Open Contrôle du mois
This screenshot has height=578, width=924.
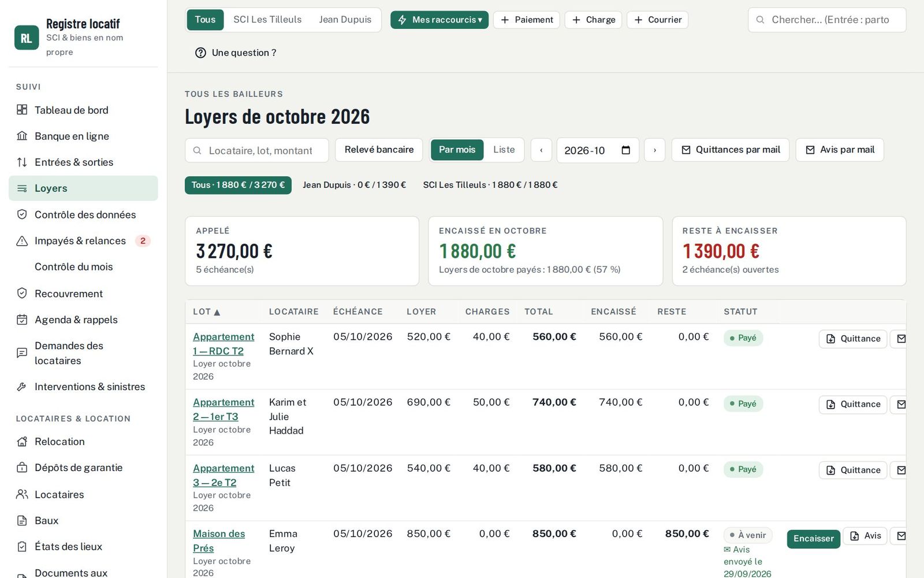point(83,266)
